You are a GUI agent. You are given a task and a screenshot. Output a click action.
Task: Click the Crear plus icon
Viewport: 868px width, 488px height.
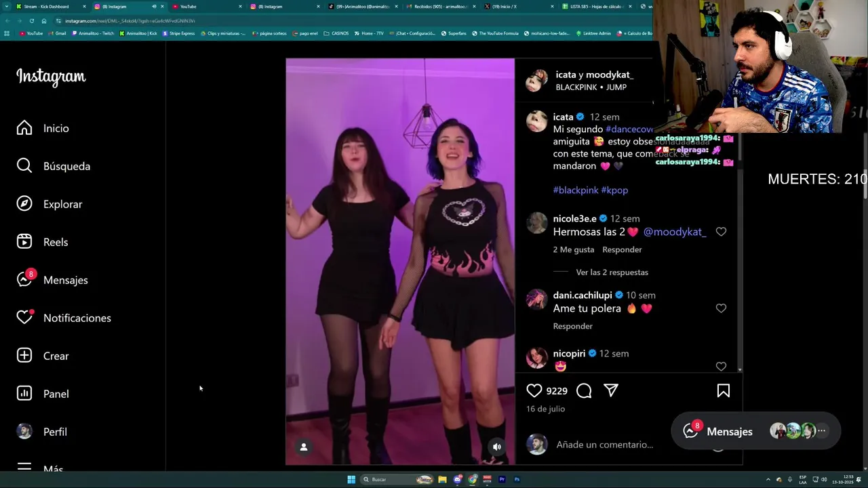[24, 356]
